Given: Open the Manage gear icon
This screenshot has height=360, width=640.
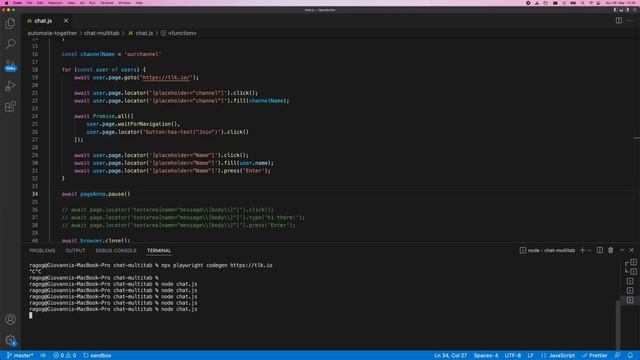Looking at the screenshot, I should [10, 340].
